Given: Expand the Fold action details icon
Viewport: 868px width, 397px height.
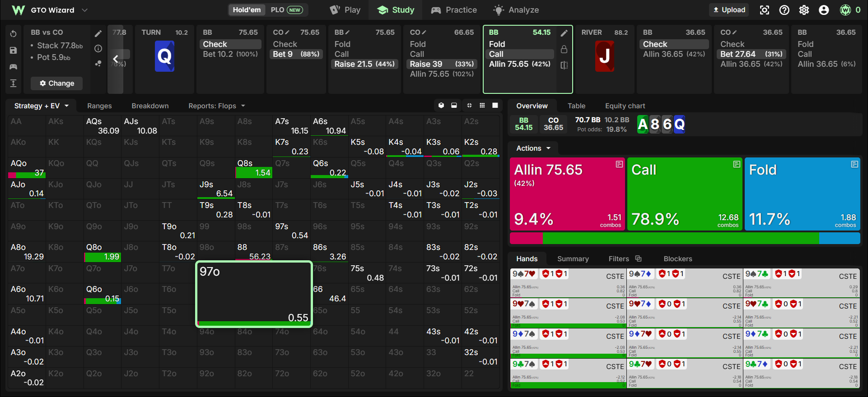Looking at the screenshot, I should tap(854, 164).
